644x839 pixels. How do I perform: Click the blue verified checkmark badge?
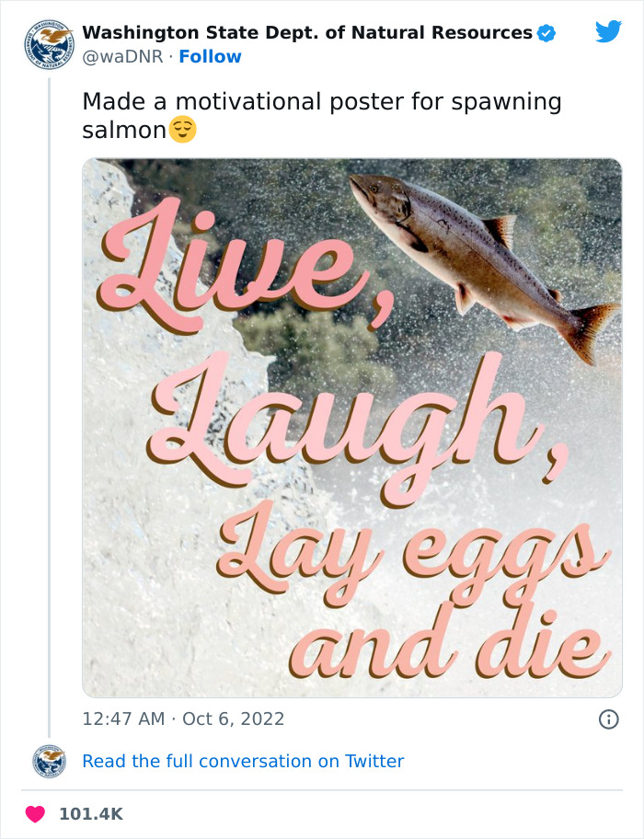click(x=545, y=31)
